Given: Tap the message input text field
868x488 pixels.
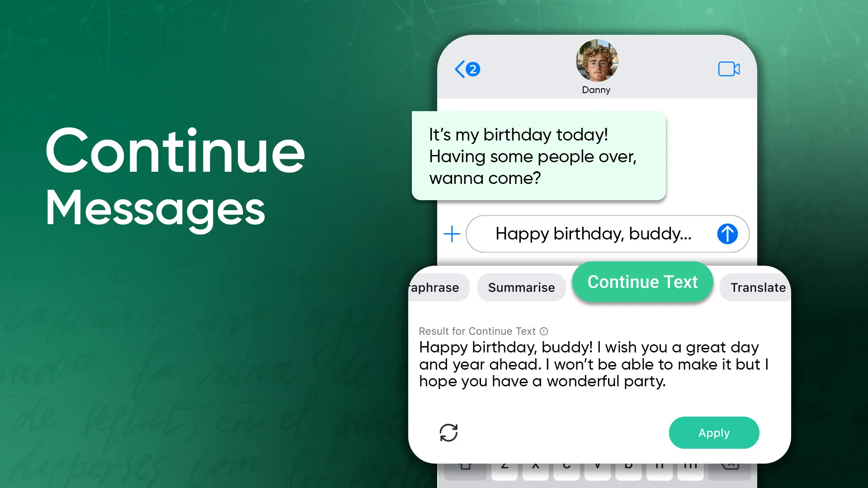Looking at the screenshot, I should coord(593,234).
